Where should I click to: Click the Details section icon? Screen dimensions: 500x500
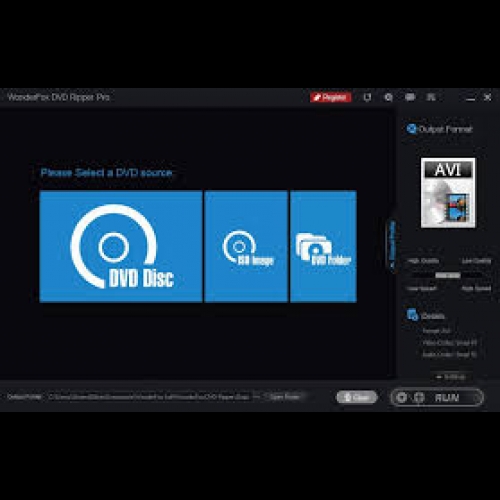(413, 315)
